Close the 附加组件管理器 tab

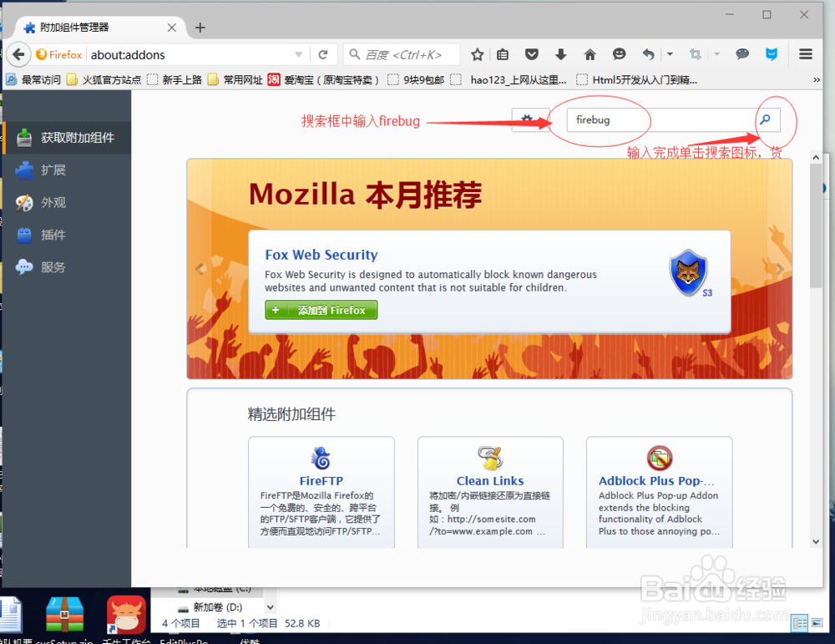[x=171, y=28]
